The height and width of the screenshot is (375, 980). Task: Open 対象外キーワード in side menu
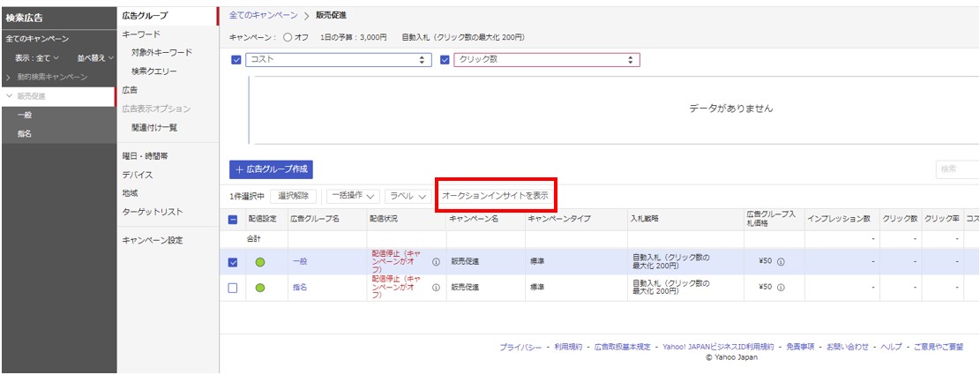(x=161, y=53)
